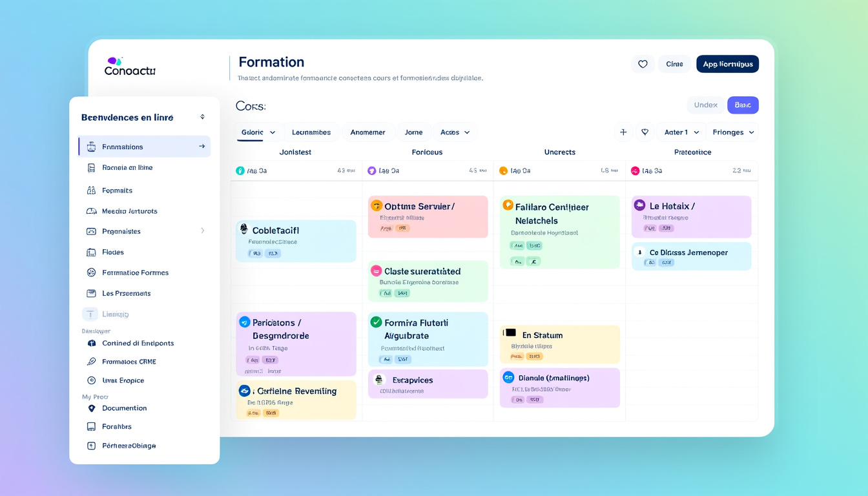Select the Undex view toggle

point(706,105)
